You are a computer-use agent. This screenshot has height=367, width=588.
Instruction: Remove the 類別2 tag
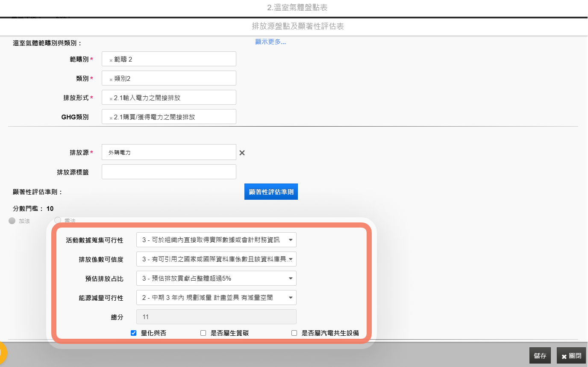(111, 80)
